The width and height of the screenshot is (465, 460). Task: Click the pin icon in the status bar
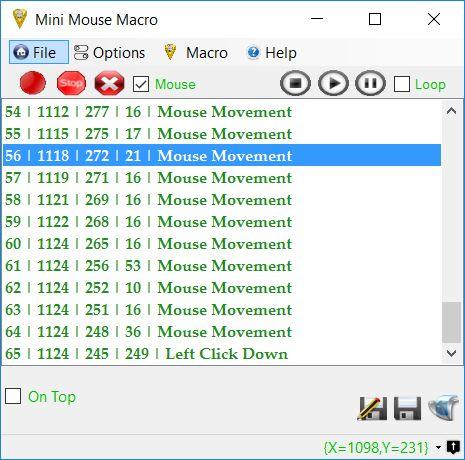[x=453, y=447]
